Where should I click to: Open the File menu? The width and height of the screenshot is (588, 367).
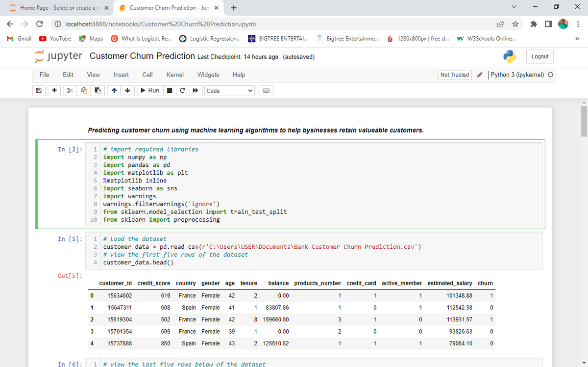click(44, 75)
